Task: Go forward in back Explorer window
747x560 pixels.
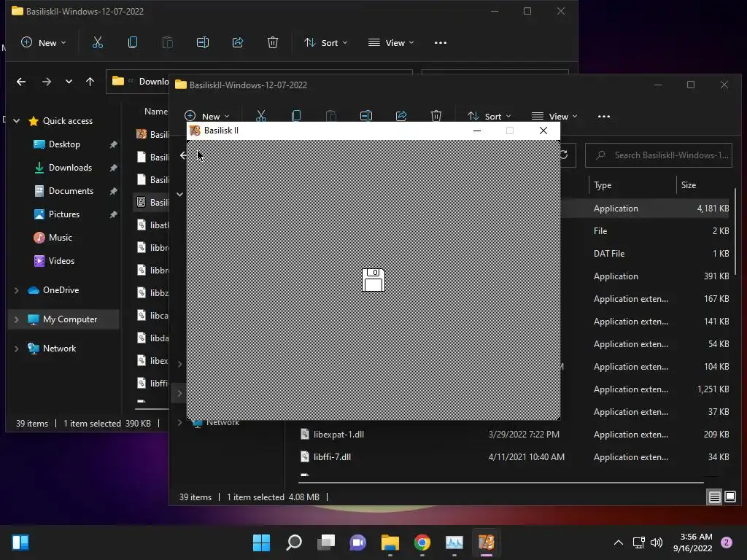Action: pos(46,82)
